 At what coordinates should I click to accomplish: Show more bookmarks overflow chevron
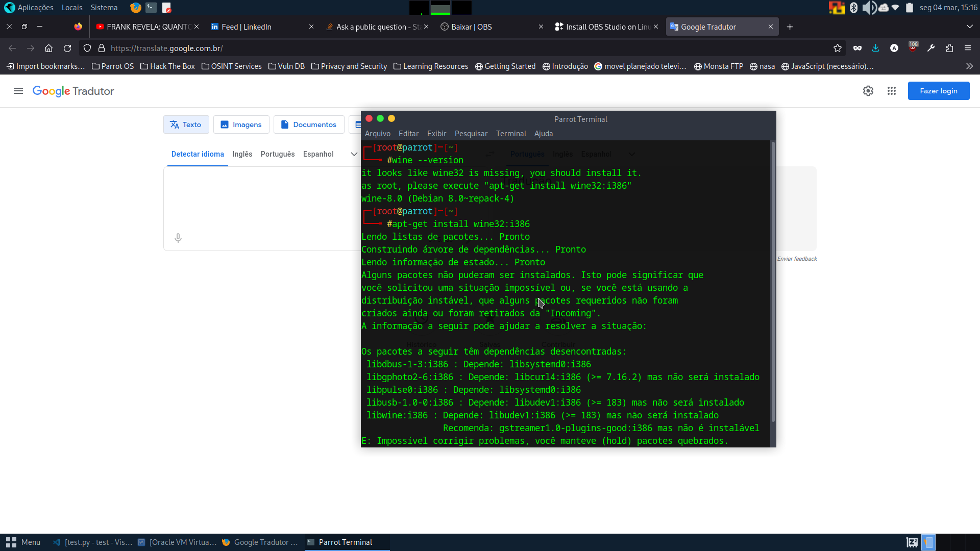(969, 66)
